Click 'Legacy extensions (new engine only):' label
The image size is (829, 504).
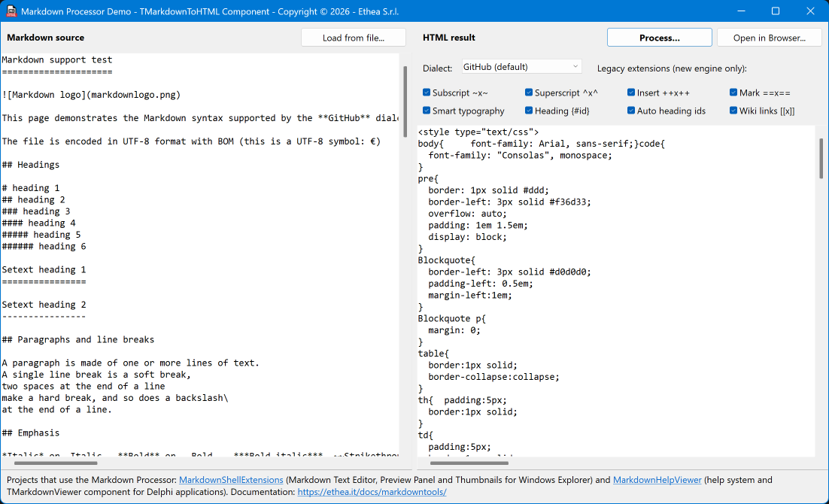[672, 68]
